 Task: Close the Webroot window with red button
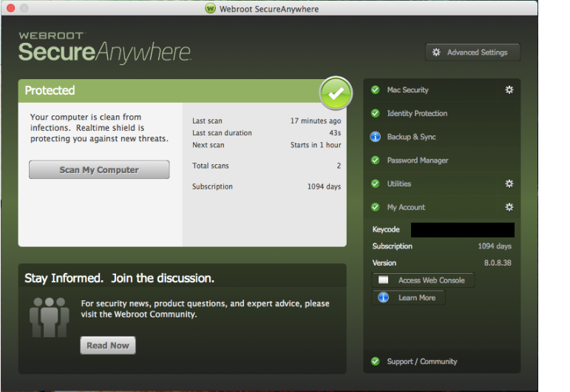click(x=11, y=7)
